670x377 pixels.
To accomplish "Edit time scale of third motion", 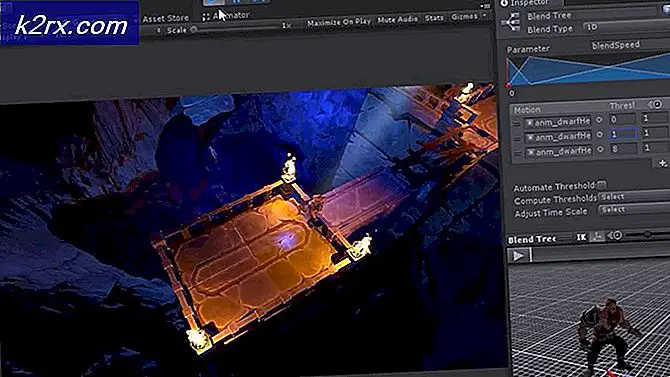I will [656, 148].
